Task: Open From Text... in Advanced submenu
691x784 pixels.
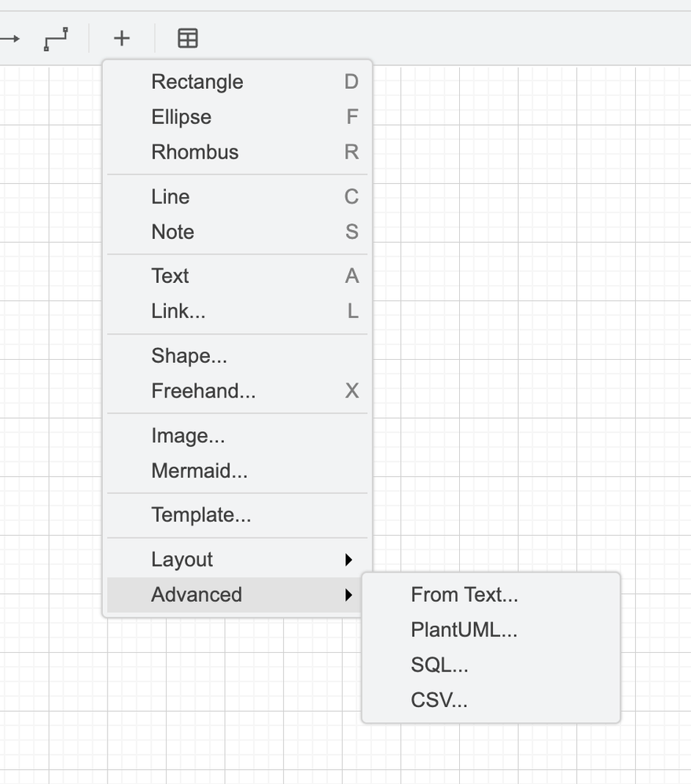Action: (465, 595)
